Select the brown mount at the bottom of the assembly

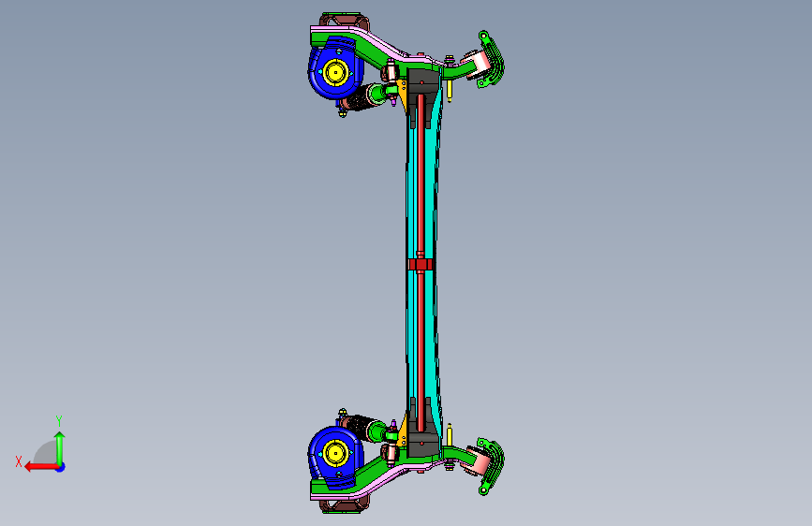345,506
